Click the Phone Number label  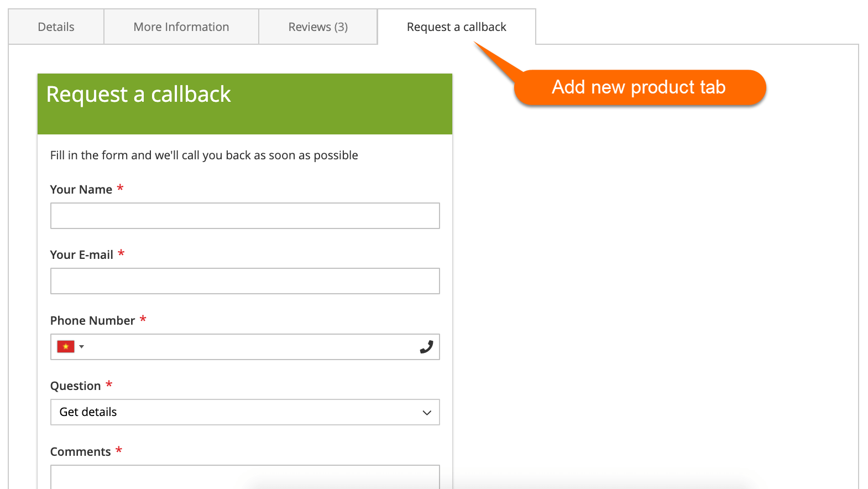pyautogui.click(x=92, y=321)
